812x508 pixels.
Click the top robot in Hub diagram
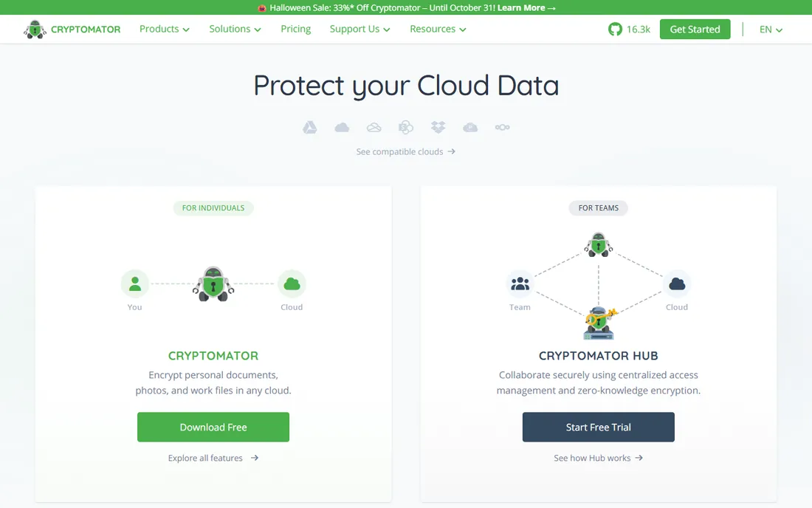pos(599,244)
